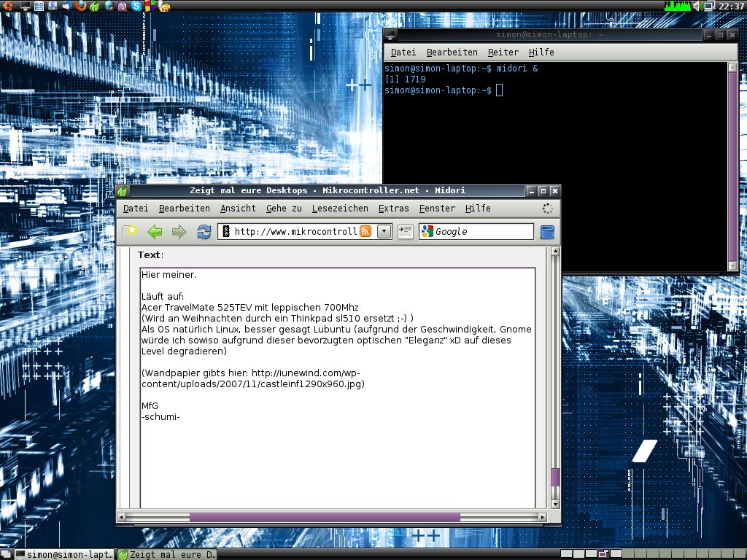Image resolution: width=747 pixels, height=560 pixels.
Task: Click the horizontal scrollbar left arrow
Action: click(122, 517)
